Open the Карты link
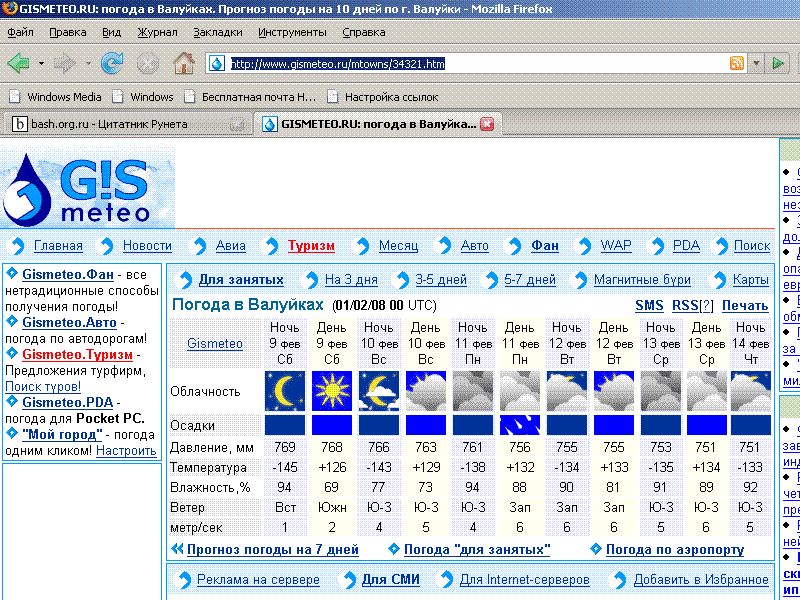Screen dimensions: 800x600 pos(751,280)
